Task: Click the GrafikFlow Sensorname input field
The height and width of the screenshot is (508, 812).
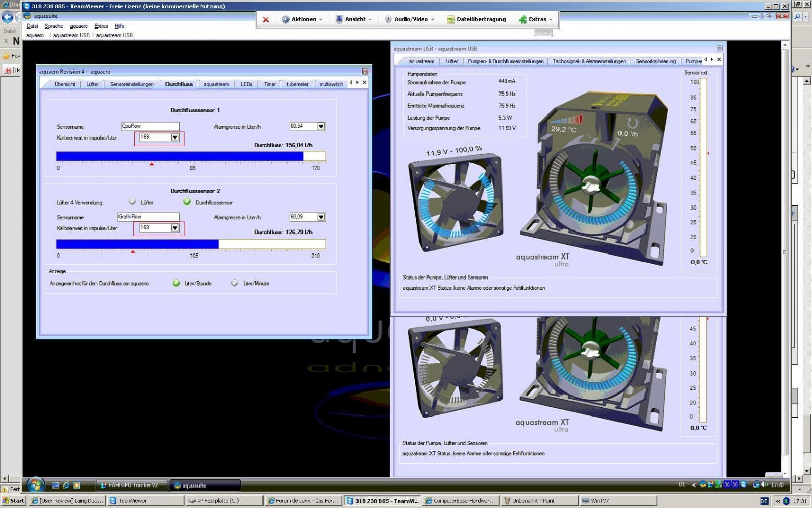Action: [x=148, y=217]
